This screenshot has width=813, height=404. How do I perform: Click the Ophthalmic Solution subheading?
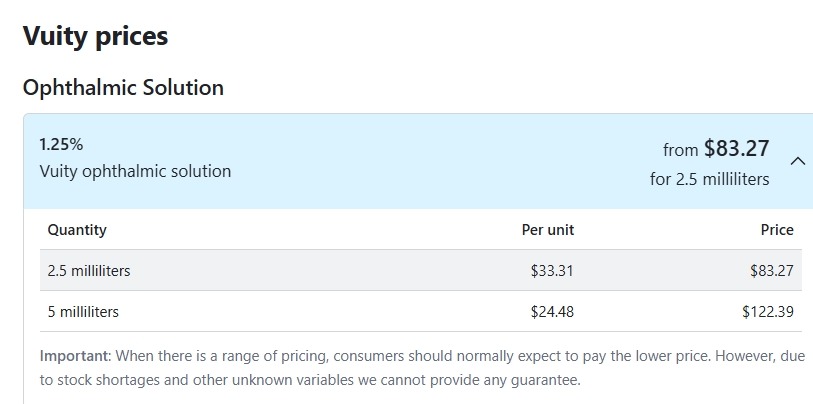[x=123, y=87]
